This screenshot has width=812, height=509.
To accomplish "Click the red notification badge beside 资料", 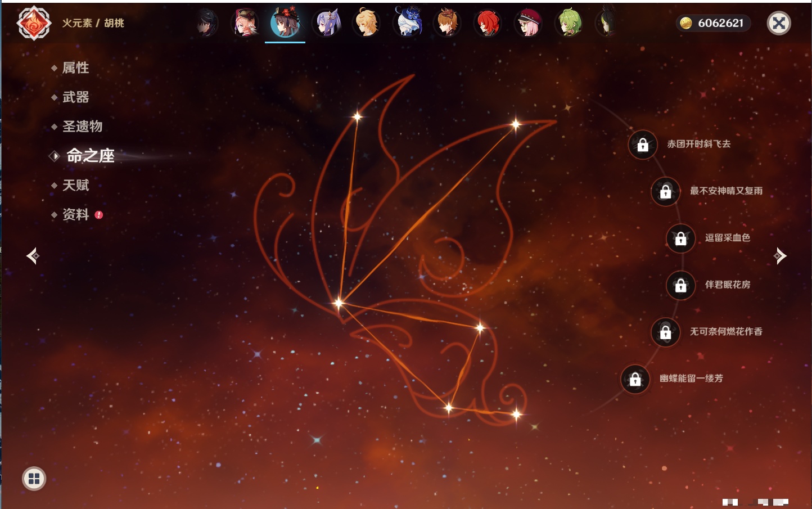I will pyautogui.click(x=99, y=215).
